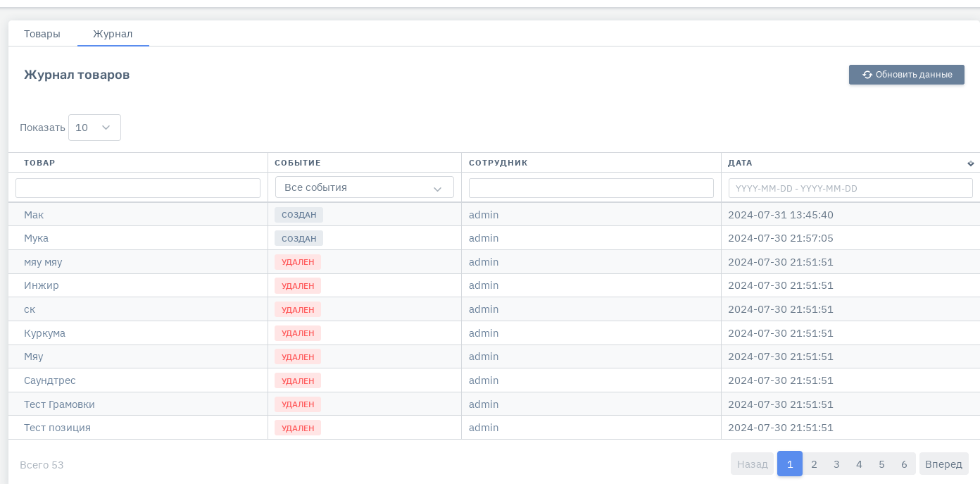
Task: Expand the Все события filter dropdown
Action: [364, 187]
